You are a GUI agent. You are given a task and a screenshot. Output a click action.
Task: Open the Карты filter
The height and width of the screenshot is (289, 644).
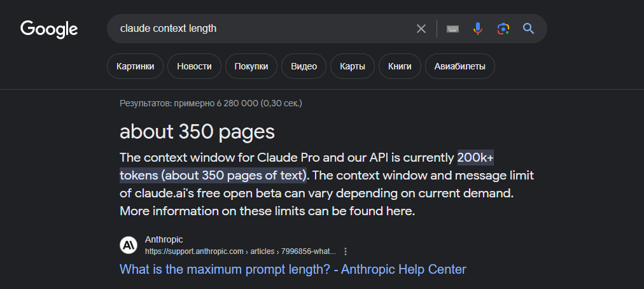353,66
